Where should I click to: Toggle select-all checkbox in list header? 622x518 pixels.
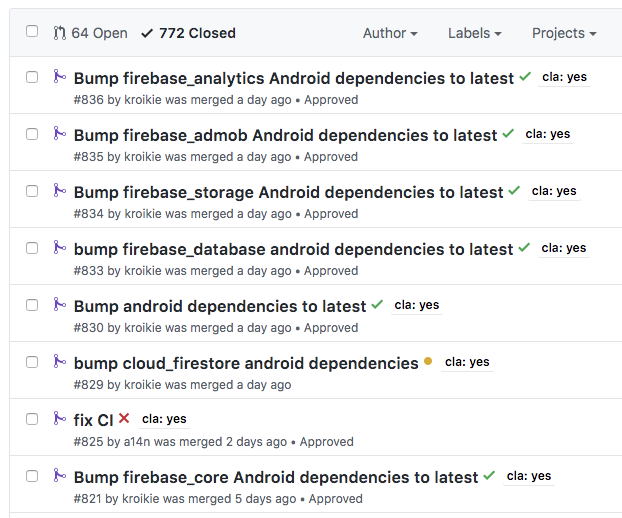click(x=32, y=31)
